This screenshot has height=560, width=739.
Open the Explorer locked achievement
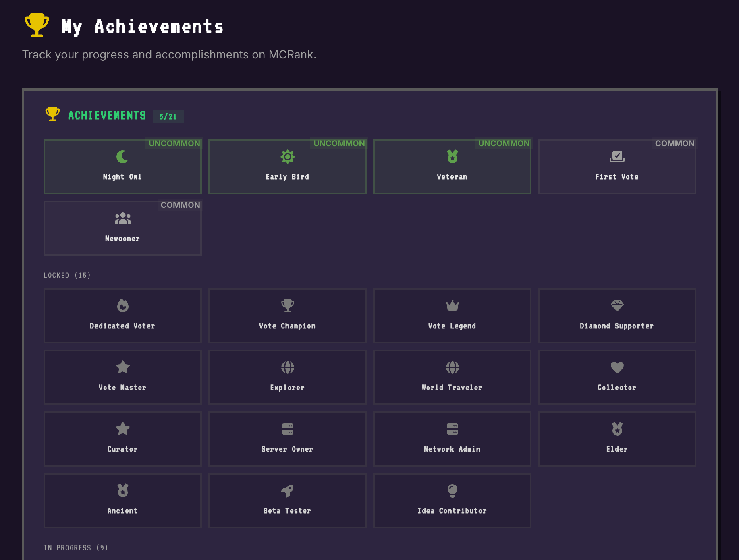tap(287, 377)
